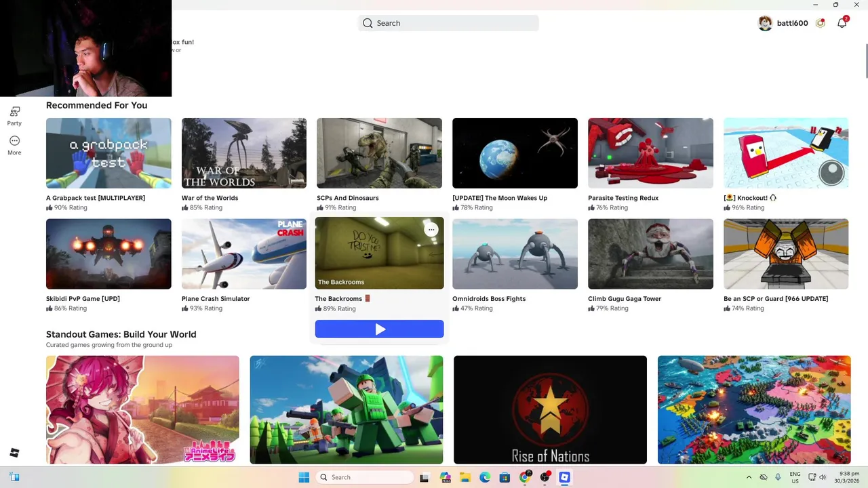868x488 pixels.
Task: Open SCPs And Dinosaurs thumbnail
Action: point(379,153)
